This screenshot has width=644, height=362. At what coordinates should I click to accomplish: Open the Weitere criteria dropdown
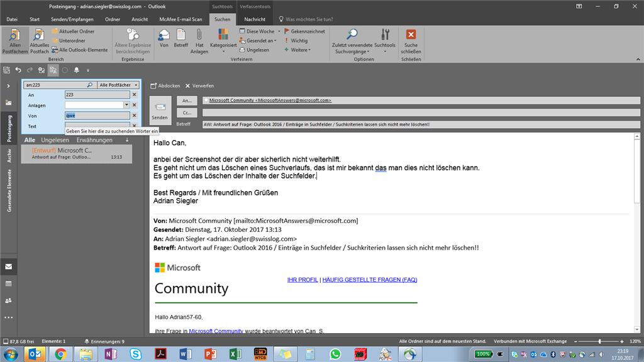click(297, 50)
